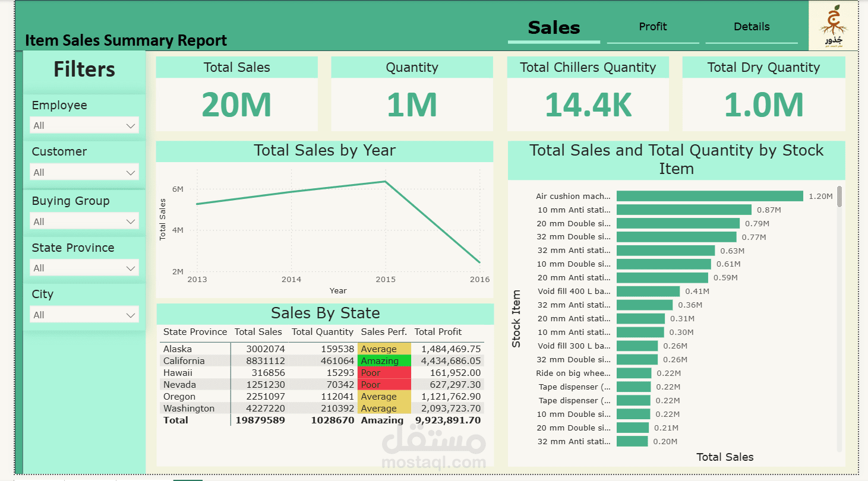Click the green Amazing cell for California

[384, 361]
